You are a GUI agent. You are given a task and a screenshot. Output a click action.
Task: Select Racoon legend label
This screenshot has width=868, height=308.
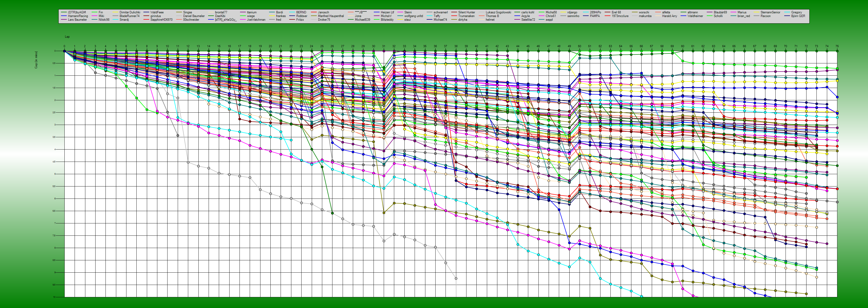coord(766,16)
